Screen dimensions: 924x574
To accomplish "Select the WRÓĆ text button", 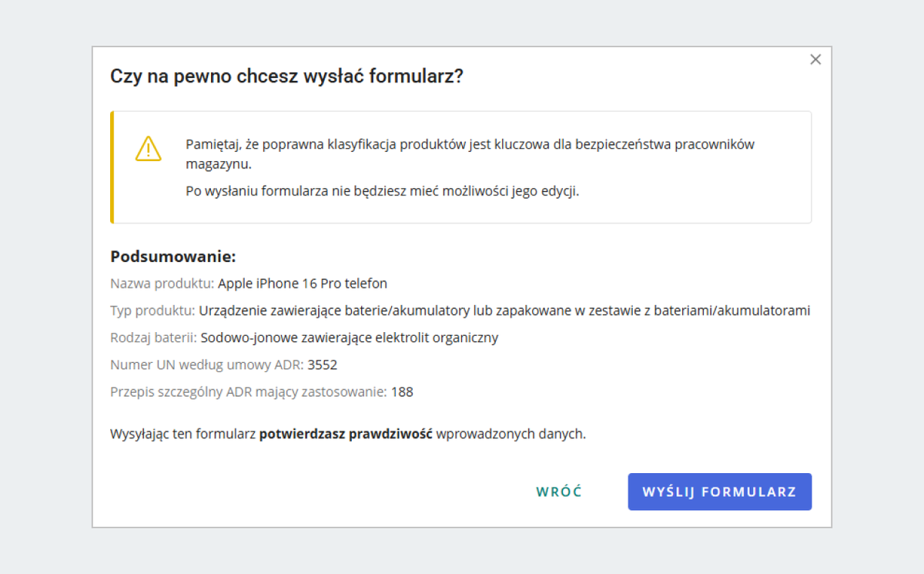I will (559, 492).
